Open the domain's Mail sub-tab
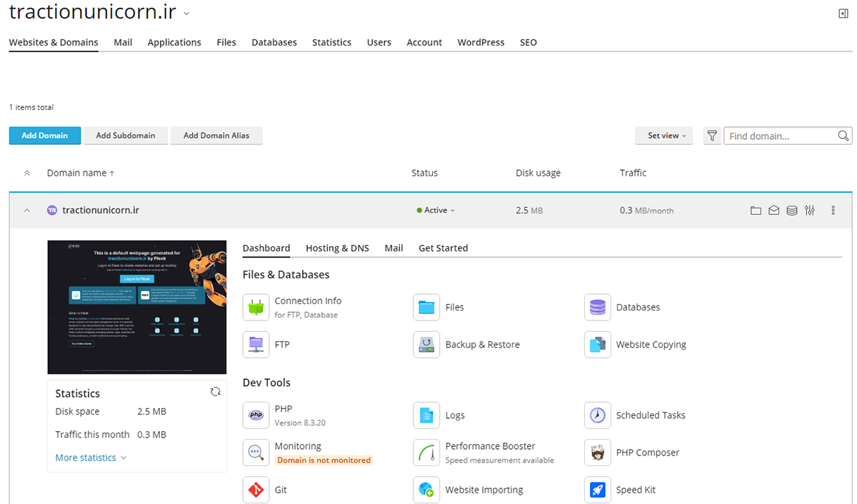This screenshot has width=857, height=504. [x=394, y=248]
